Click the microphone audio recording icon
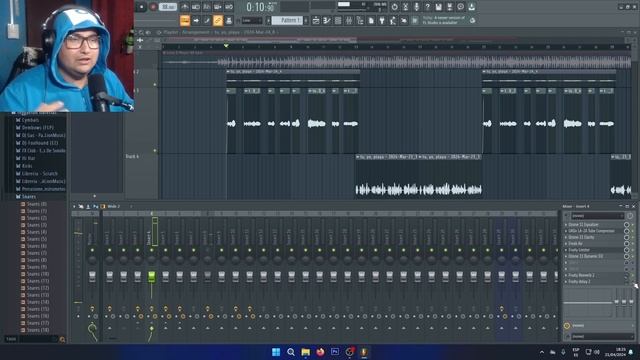This screenshot has width=640, height=360. click(416, 7)
